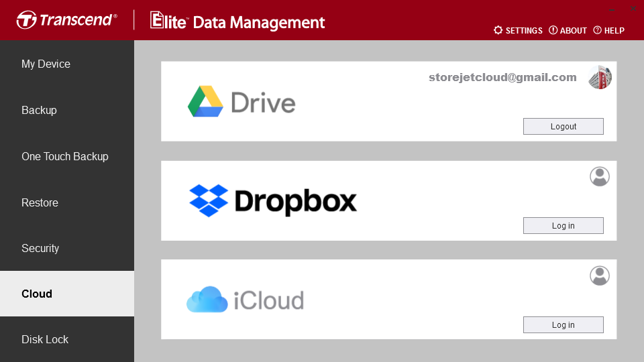Open the HELP question mark icon
The height and width of the screenshot is (362, 644).
(597, 30)
